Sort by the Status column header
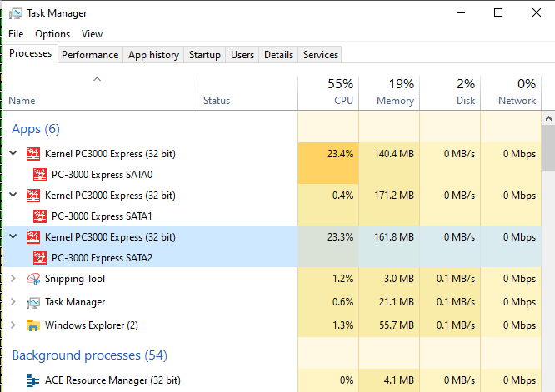Viewport: 555px width, 392px height. 247,92
